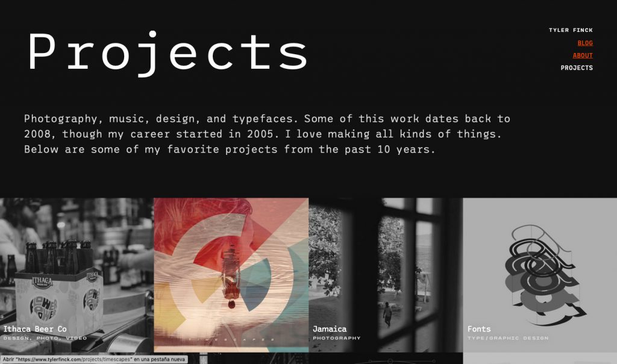The height and width of the screenshot is (364, 617).
Task: Open the Fonts project tile
Action: click(540, 275)
